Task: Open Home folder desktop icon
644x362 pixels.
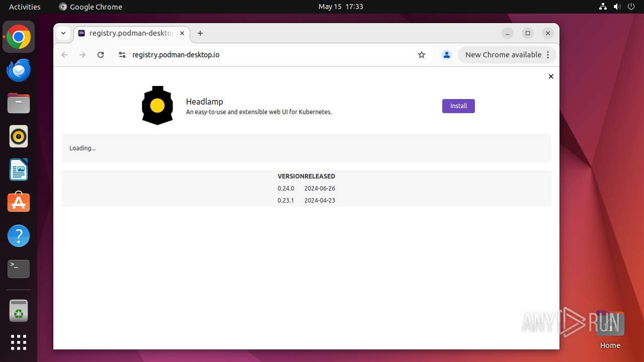Action: click(x=610, y=329)
